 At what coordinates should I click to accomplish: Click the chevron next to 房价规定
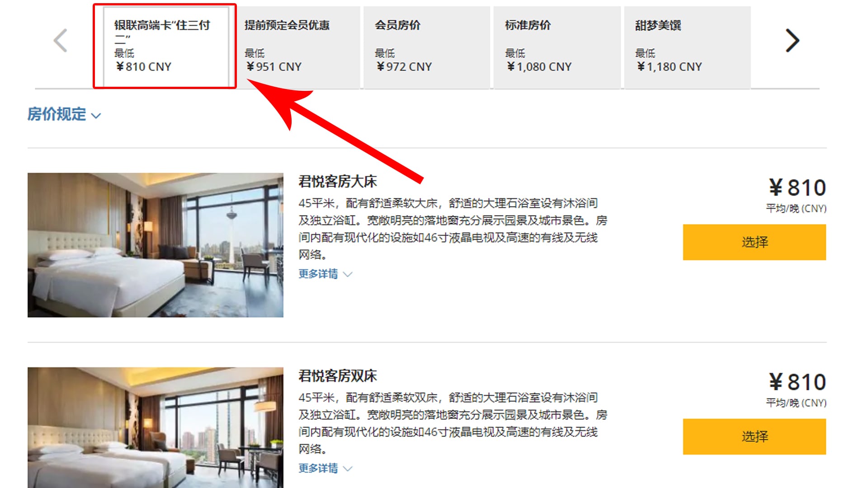click(x=96, y=116)
